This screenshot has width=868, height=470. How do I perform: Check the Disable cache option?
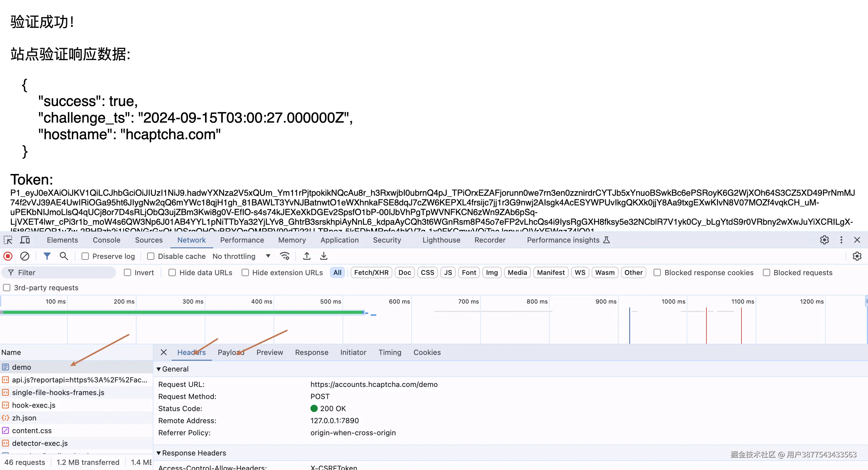click(151, 256)
